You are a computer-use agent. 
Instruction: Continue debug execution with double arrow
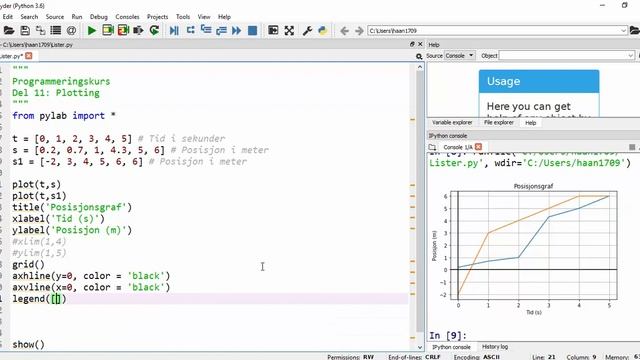point(237,31)
